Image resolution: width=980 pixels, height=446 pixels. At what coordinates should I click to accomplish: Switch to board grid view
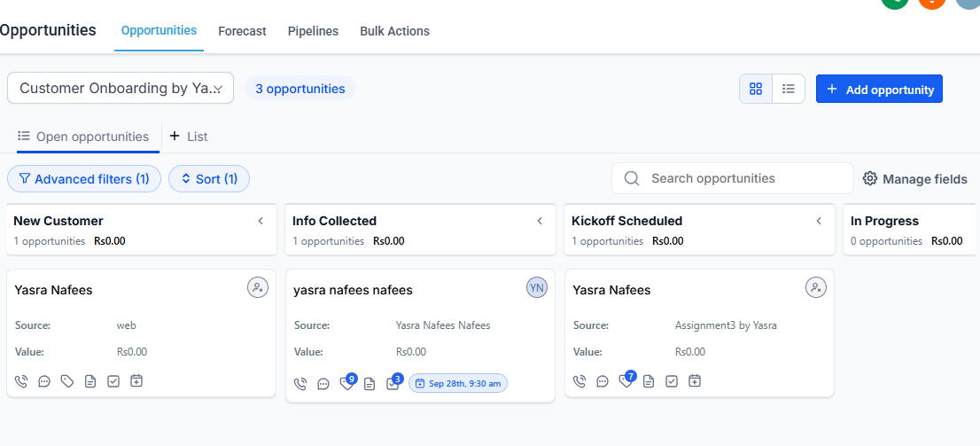click(756, 89)
